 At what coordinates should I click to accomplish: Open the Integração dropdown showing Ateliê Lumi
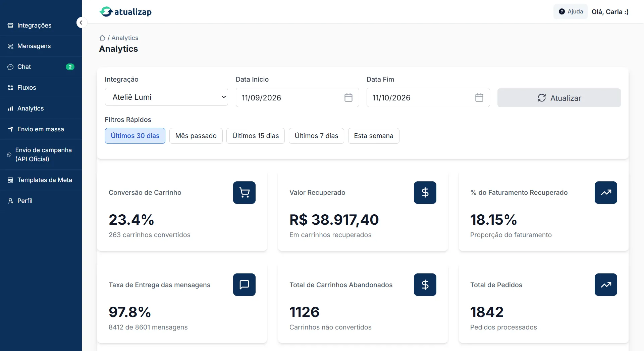pos(166,97)
